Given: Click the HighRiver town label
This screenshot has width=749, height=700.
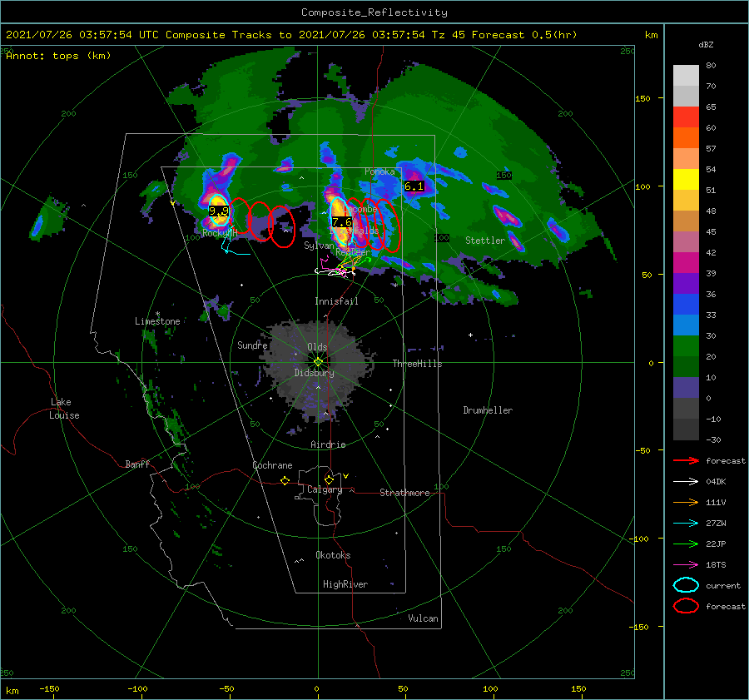Looking at the screenshot, I should coord(345,584).
